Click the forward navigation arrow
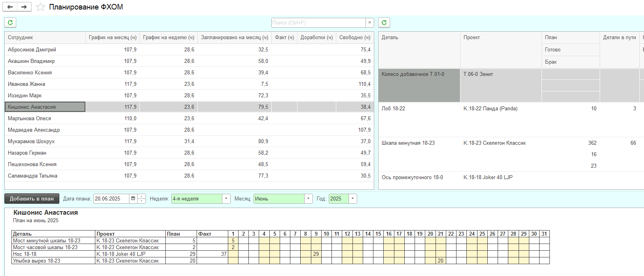644x276 pixels. click(x=24, y=7)
